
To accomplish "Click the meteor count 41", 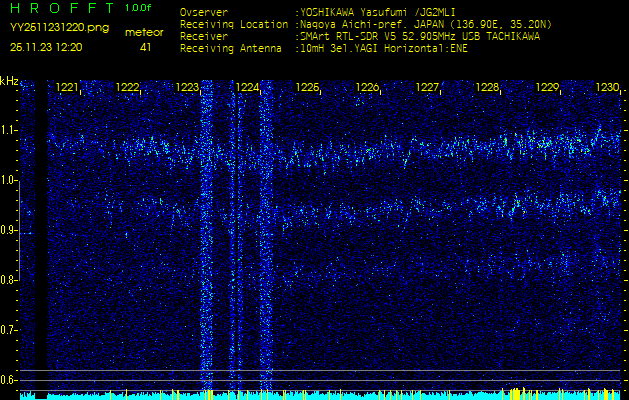I will point(146,47).
